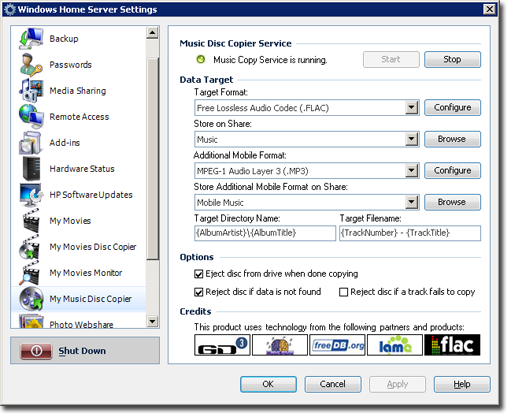
Task: Select Hardware Status in sidebar
Action: point(79,169)
